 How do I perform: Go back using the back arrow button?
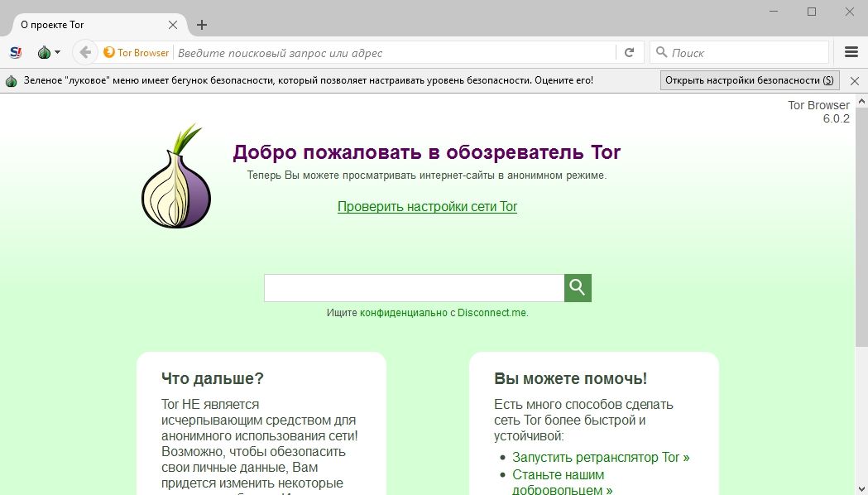[84, 53]
